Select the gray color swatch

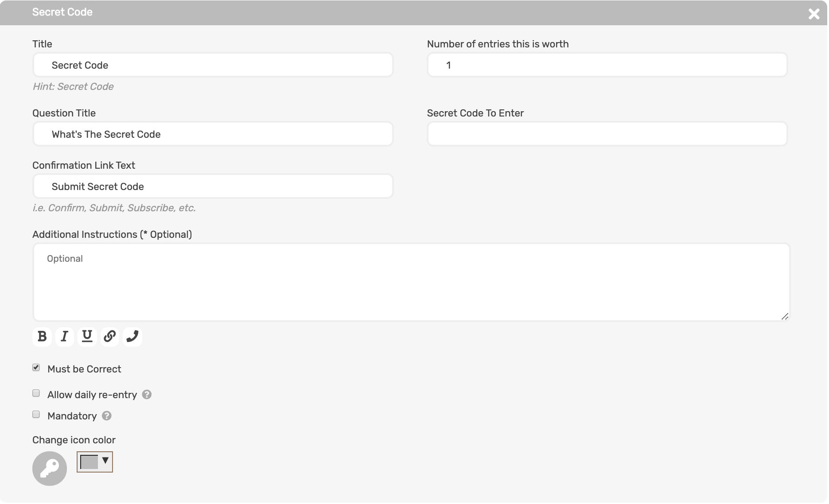pos(89,462)
